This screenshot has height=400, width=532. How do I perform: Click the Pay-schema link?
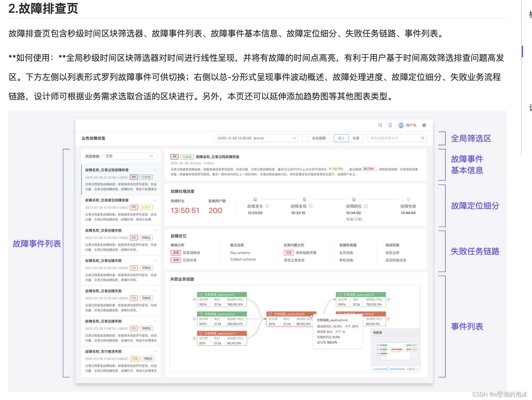pyautogui.click(x=240, y=253)
